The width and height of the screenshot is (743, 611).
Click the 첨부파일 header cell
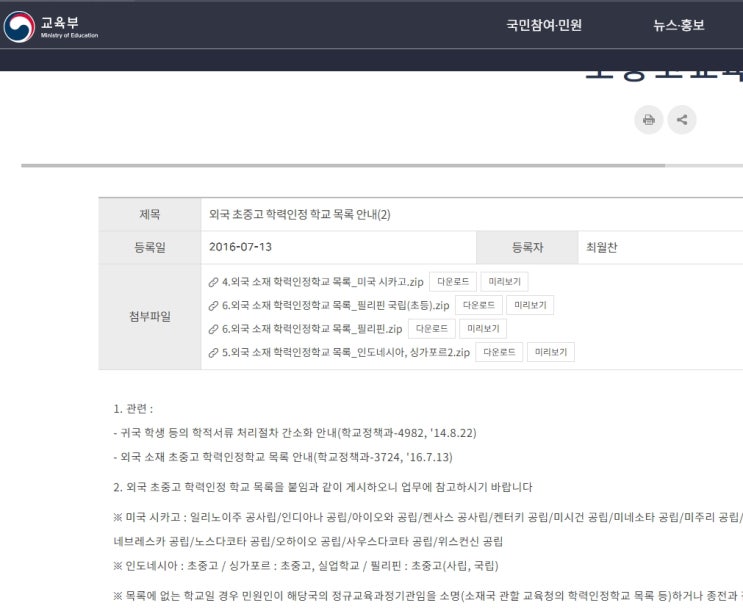pos(150,317)
